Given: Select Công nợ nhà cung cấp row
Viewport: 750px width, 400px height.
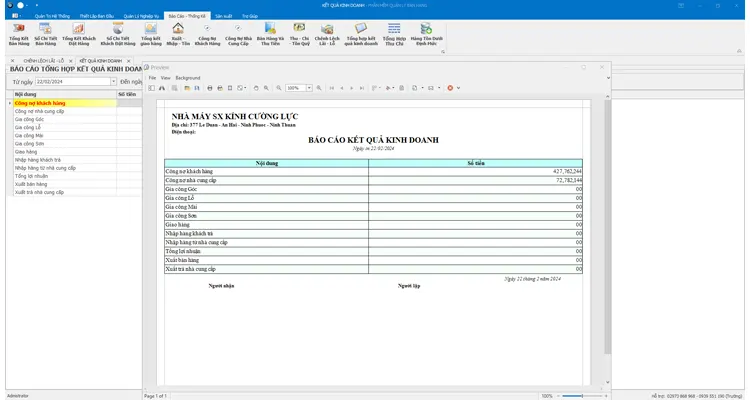Looking at the screenshot, I should [77, 111].
